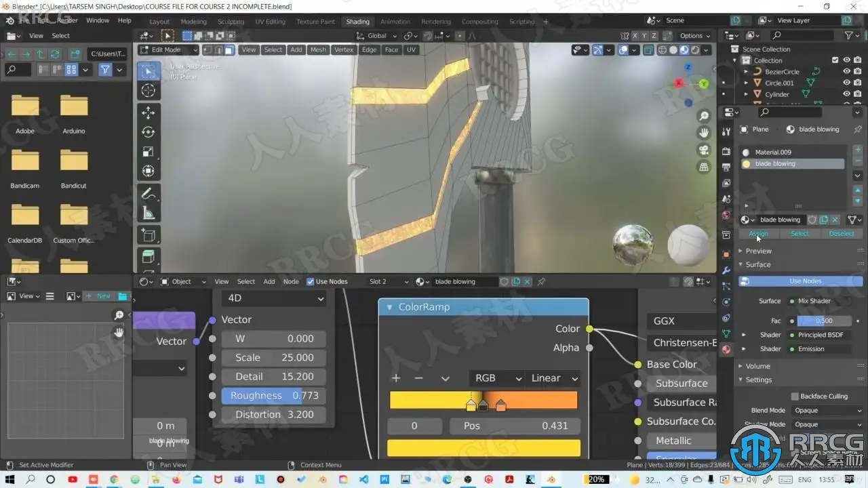The width and height of the screenshot is (868, 488).
Task: Unlink blade blowing material with X
Action: tap(835, 220)
